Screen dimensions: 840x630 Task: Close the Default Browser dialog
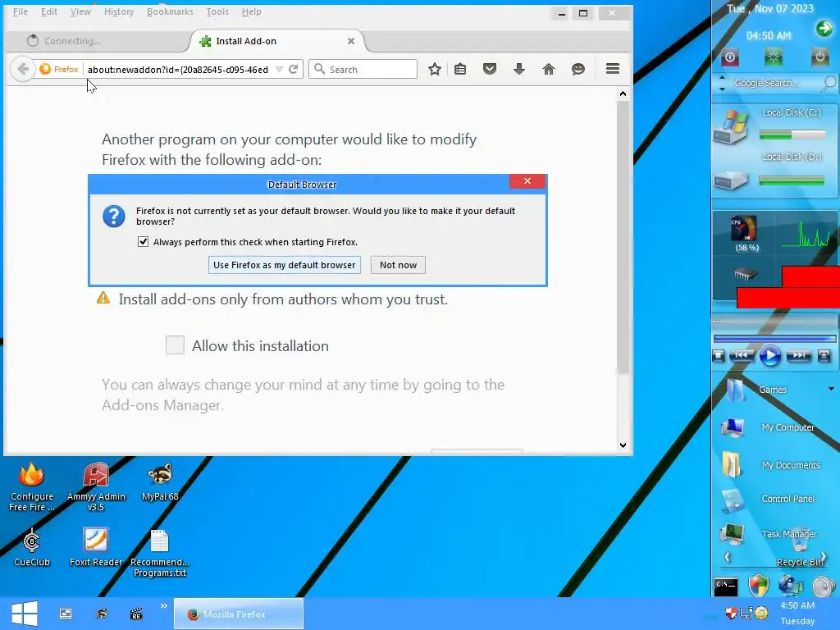point(527,181)
